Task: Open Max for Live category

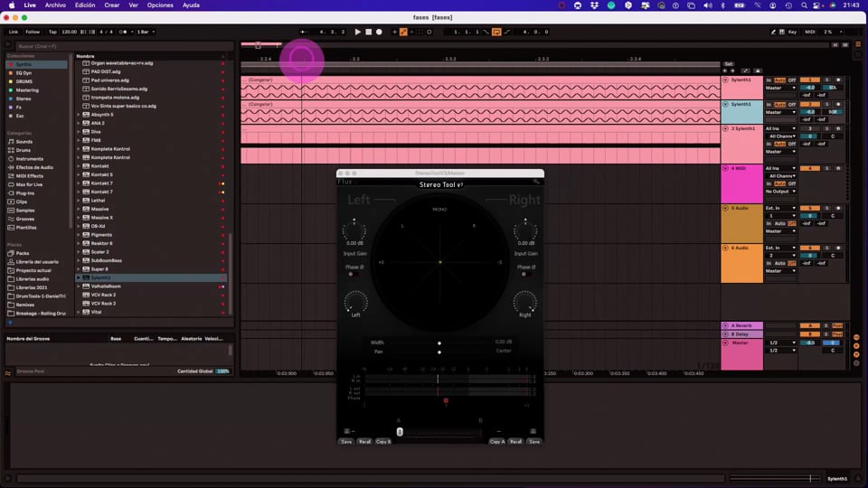Action: pos(29,184)
